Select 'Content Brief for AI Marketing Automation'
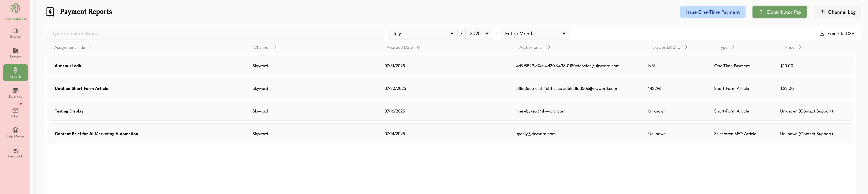The height and width of the screenshot is (194, 868). tap(96, 133)
